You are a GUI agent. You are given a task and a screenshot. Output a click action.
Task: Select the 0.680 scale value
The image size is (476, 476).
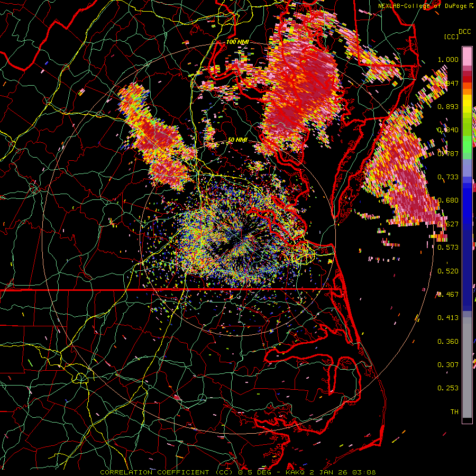click(x=448, y=200)
